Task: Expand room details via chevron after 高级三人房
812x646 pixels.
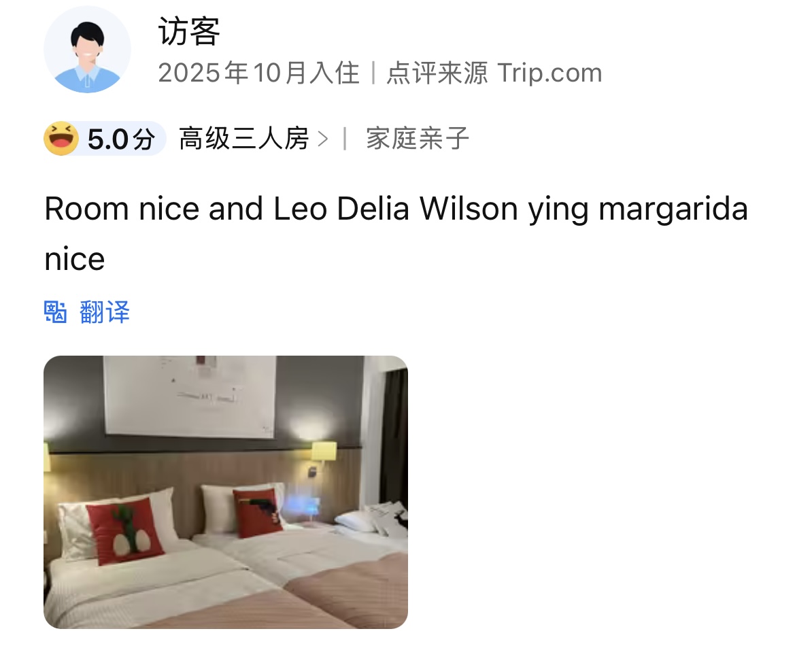Action: point(322,139)
